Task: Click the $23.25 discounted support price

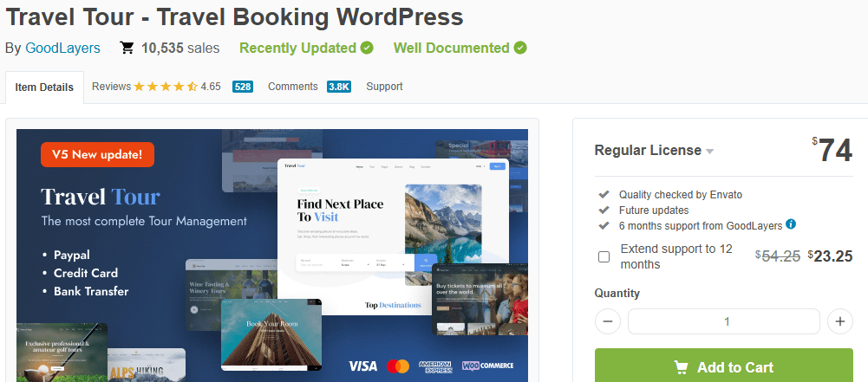Action: 830,256
